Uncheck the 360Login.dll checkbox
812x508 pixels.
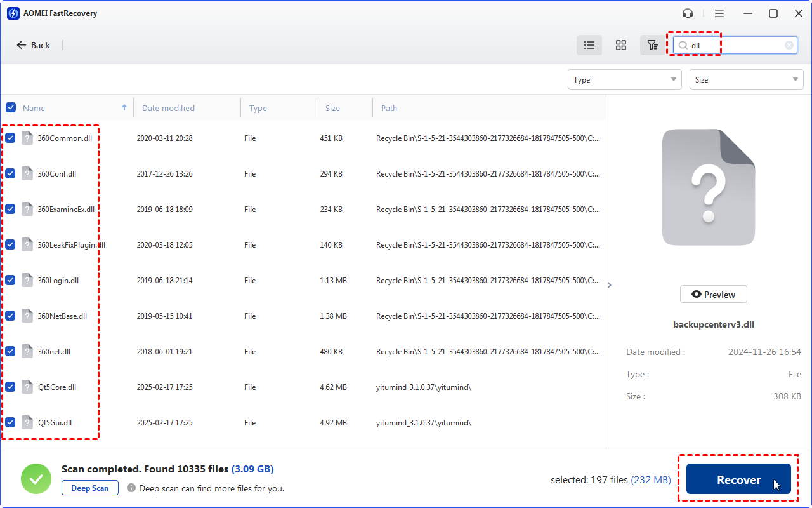point(11,280)
